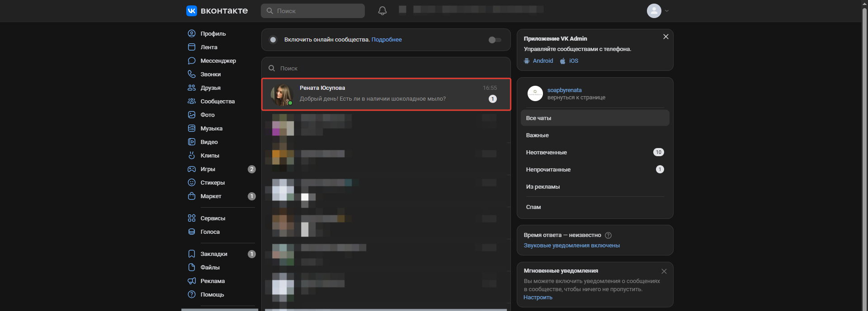Click the Clips icon in sidebar

click(192, 156)
